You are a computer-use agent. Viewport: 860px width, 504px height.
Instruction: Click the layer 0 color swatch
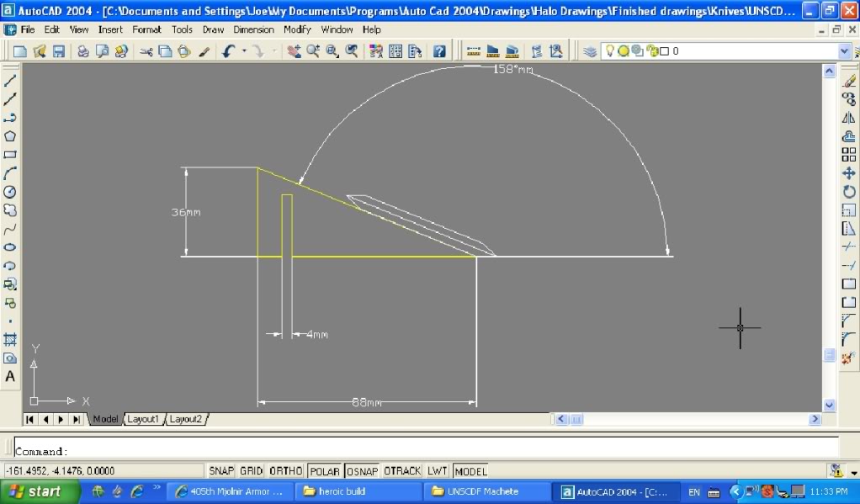coord(664,51)
